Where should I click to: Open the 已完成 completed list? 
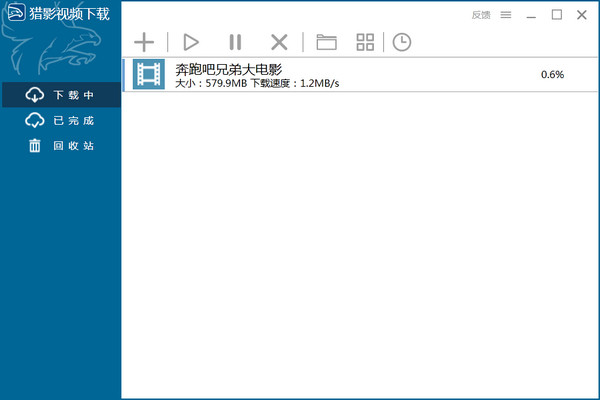(61, 121)
